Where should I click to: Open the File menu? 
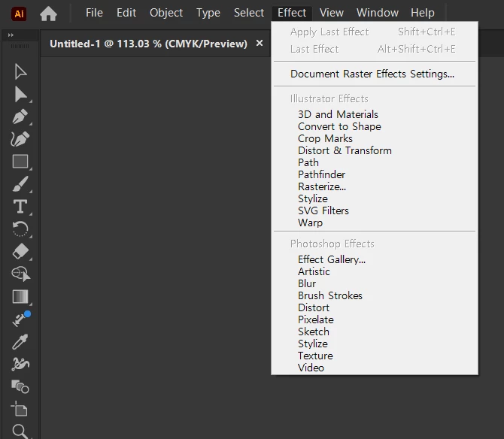coord(94,13)
